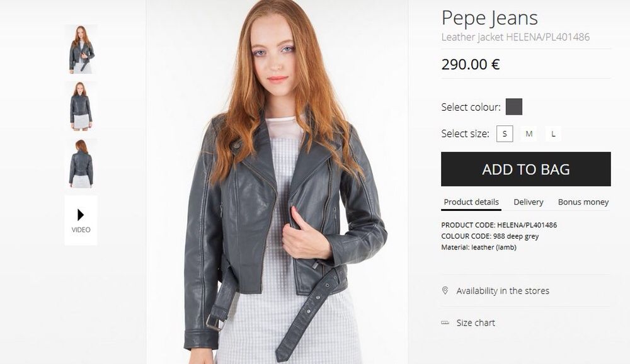
Task: Click the 290.00 € price
Action: tap(471, 64)
